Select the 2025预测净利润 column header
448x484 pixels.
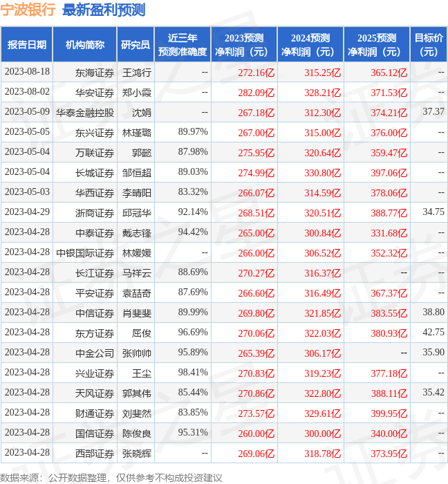(377, 44)
